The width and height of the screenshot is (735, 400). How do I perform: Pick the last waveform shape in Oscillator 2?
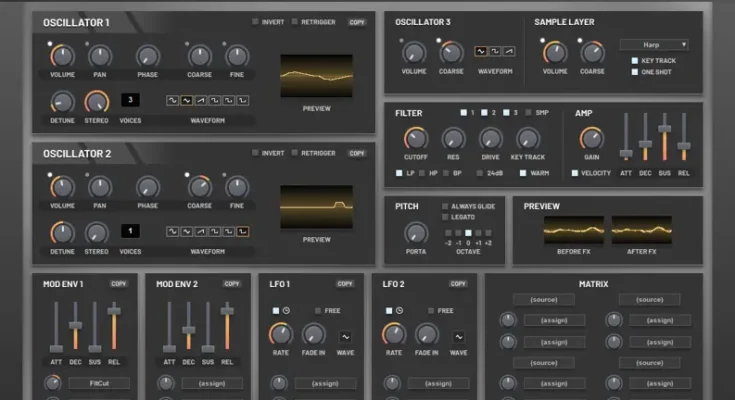click(242, 231)
